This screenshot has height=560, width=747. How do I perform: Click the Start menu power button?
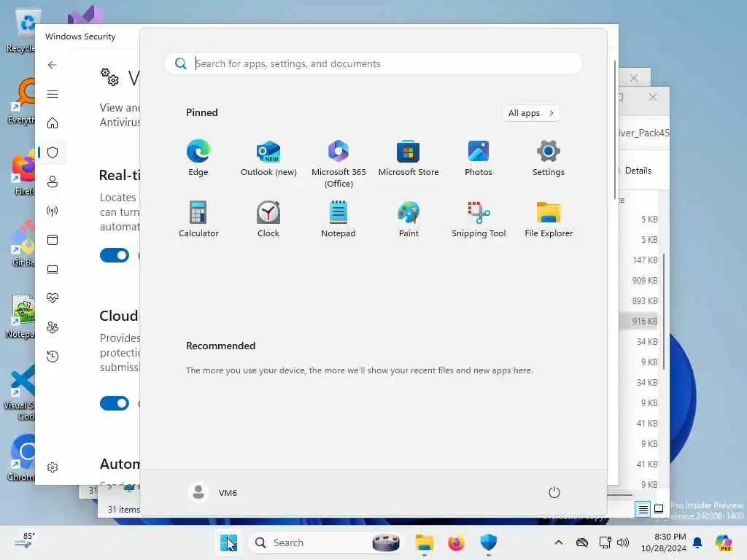(554, 492)
